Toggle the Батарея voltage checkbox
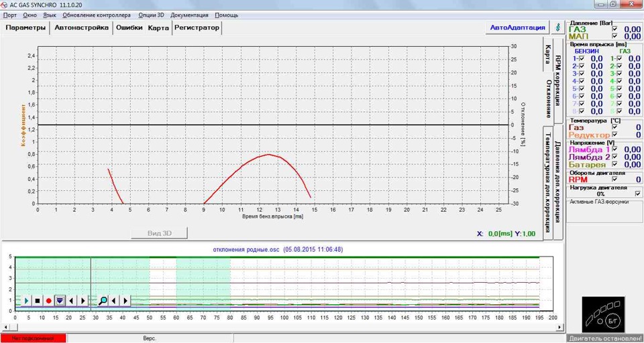The image size is (644, 343). coord(615,164)
